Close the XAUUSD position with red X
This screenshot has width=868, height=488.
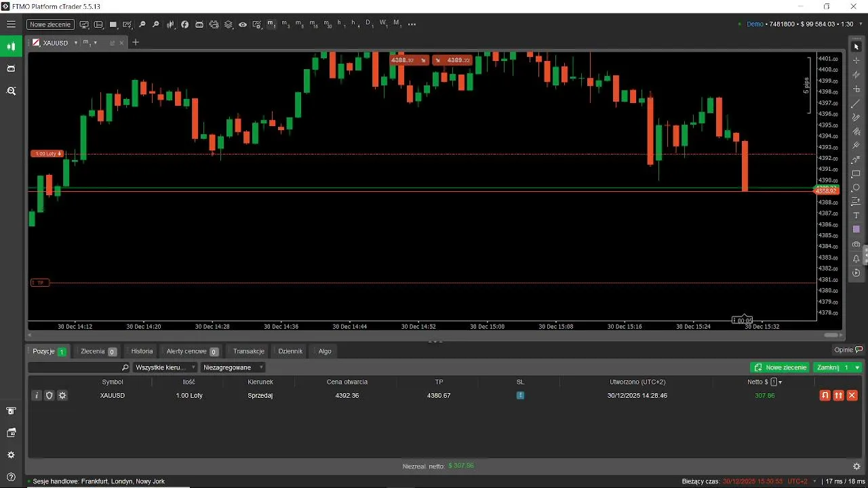click(852, 395)
